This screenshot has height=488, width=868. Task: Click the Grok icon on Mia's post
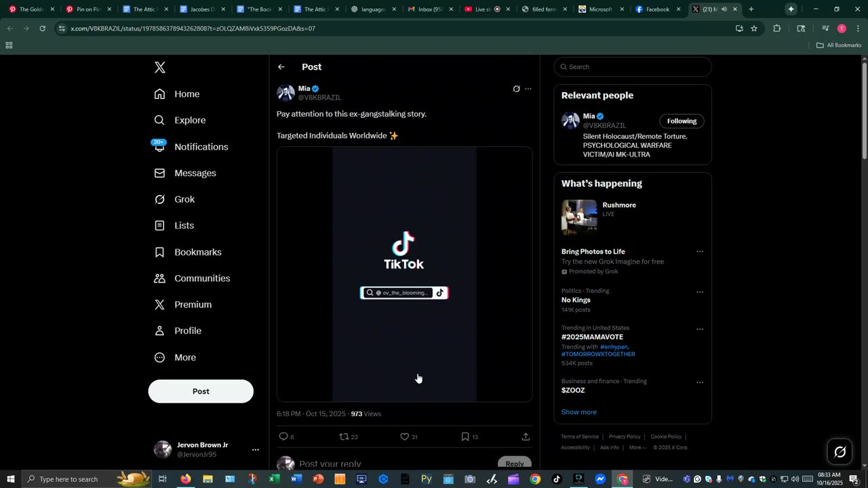click(516, 89)
